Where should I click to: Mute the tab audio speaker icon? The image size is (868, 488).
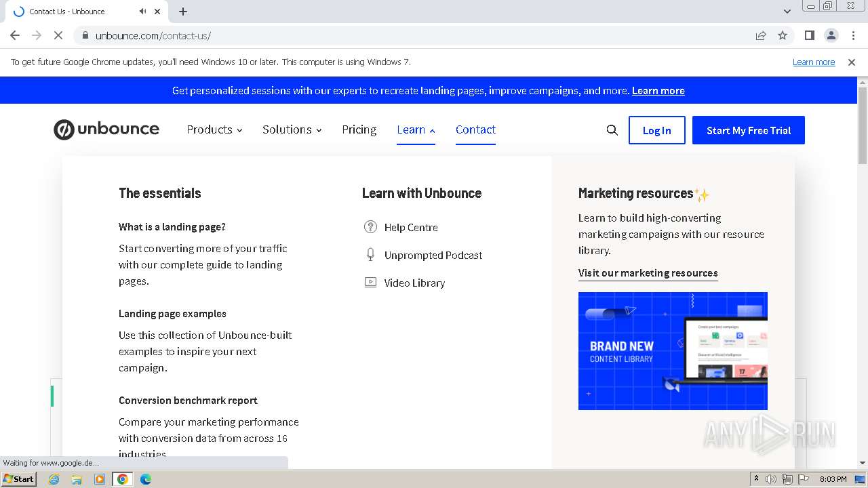(x=142, y=12)
